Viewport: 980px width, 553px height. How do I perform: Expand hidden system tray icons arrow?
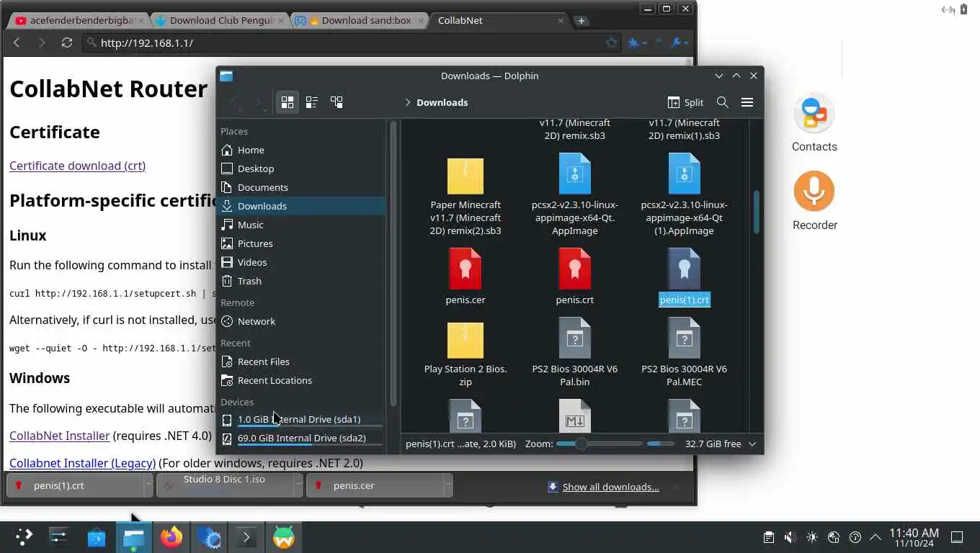point(876,537)
